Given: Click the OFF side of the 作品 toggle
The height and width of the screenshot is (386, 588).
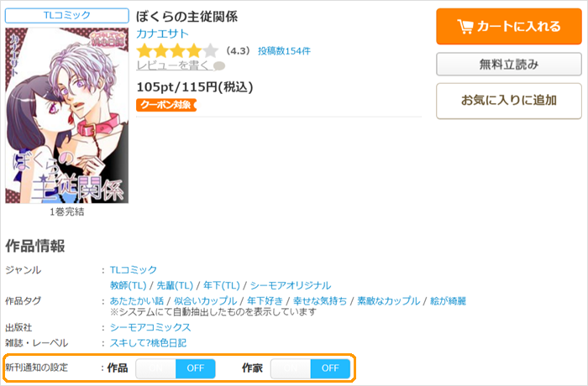Looking at the screenshot, I should coord(196,368).
